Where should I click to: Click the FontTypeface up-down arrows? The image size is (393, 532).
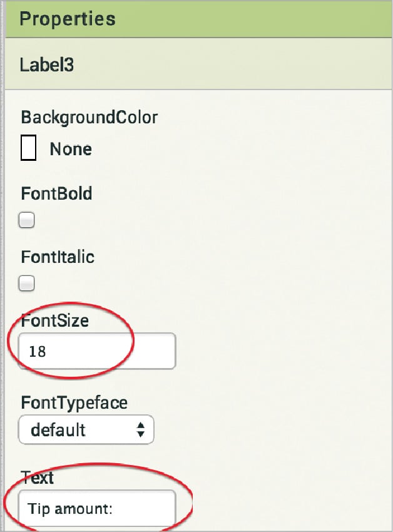tap(141, 430)
